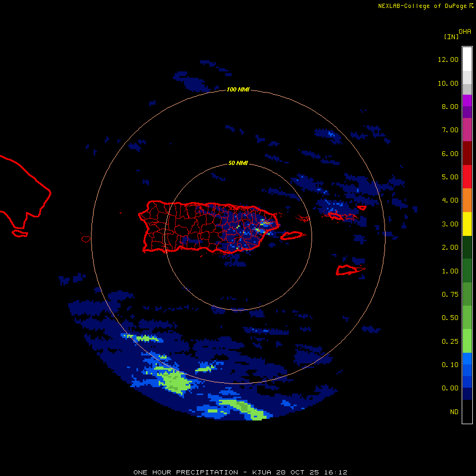Pick the bright red swatch beside 5.00
This screenshot has height=476, width=476.
467,177
